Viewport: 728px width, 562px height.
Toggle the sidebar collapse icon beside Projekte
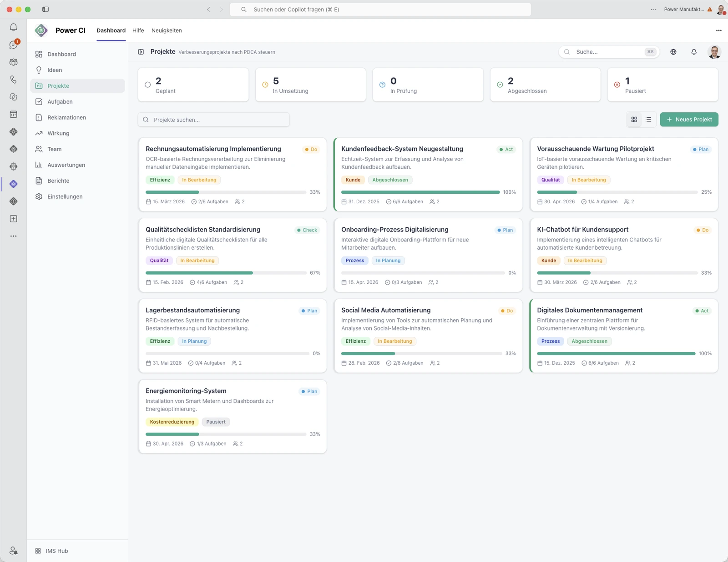(141, 52)
